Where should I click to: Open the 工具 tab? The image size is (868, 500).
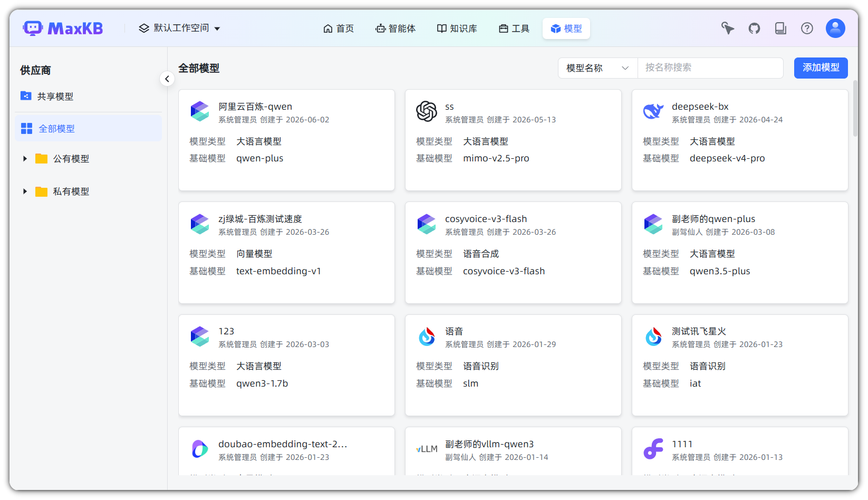[514, 28]
